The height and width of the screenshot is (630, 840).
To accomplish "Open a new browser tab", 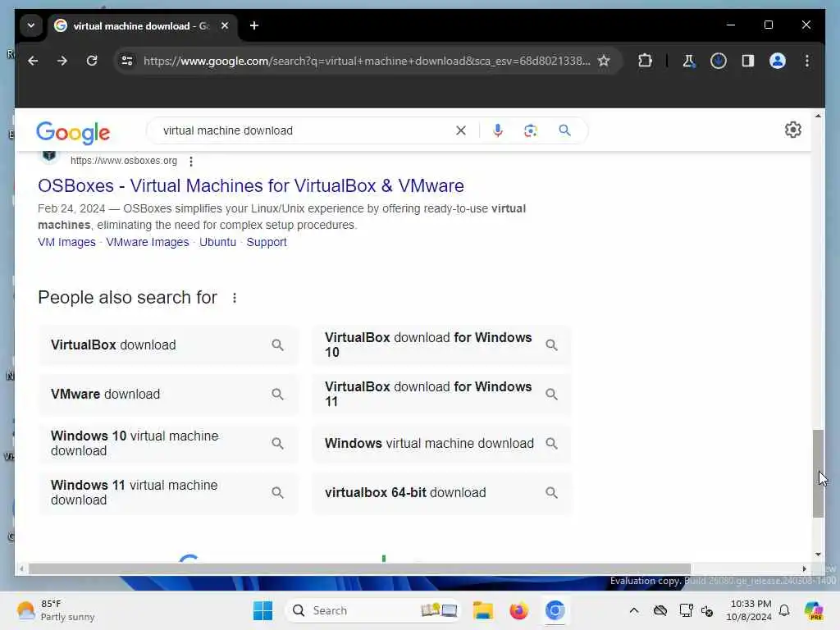I will coord(254,25).
